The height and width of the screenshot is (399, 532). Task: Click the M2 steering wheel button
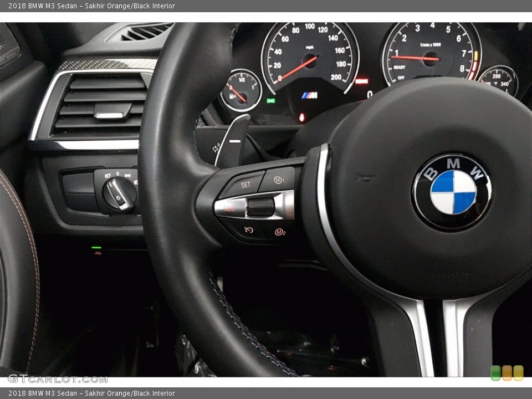[279, 232]
